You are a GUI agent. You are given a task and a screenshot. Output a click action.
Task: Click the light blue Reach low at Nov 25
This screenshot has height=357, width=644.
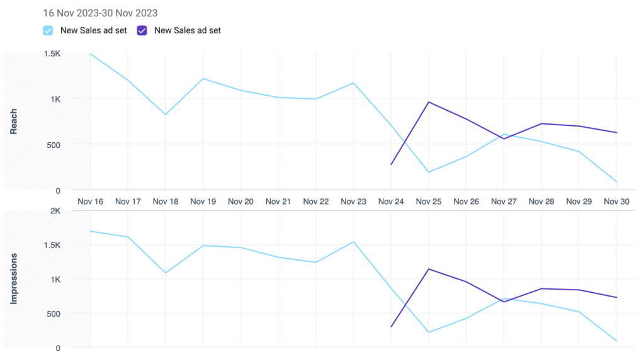coord(429,172)
